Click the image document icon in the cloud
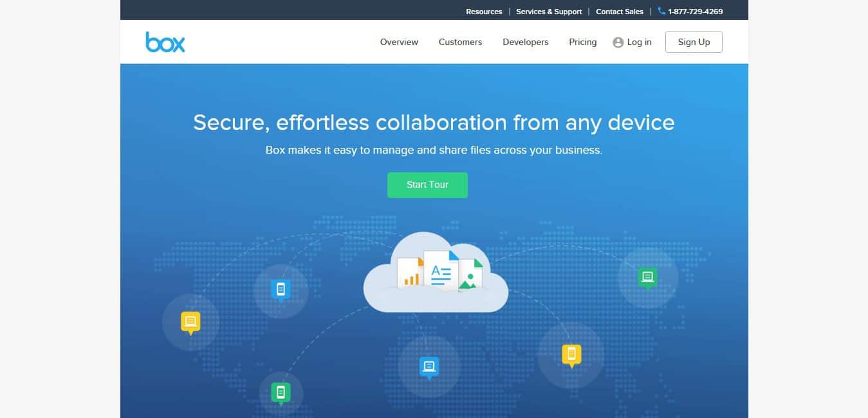The height and width of the screenshot is (418, 868). pos(470,275)
